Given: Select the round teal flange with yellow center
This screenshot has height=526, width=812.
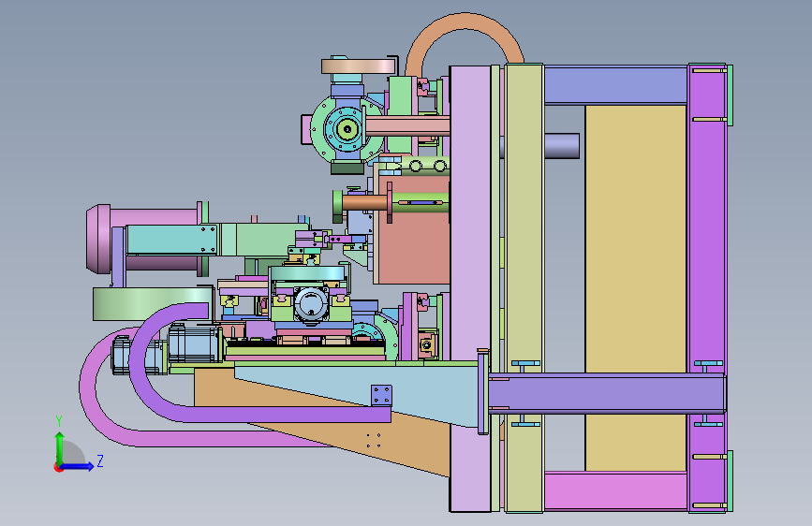Looking at the screenshot, I should (346, 129).
